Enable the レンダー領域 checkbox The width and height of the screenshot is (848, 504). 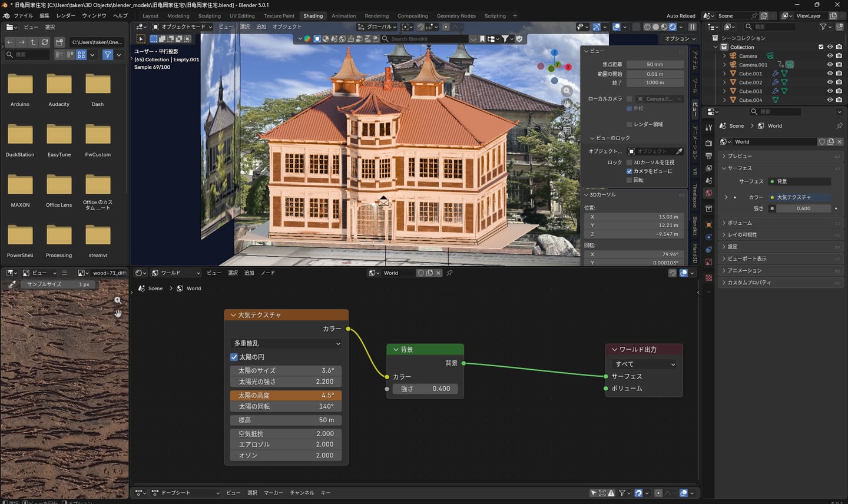(x=629, y=124)
